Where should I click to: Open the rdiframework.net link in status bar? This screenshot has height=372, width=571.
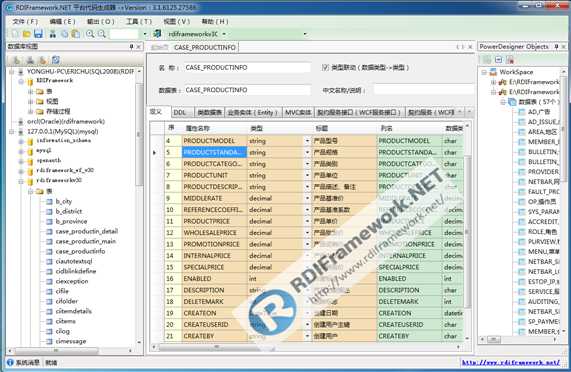click(x=511, y=362)
